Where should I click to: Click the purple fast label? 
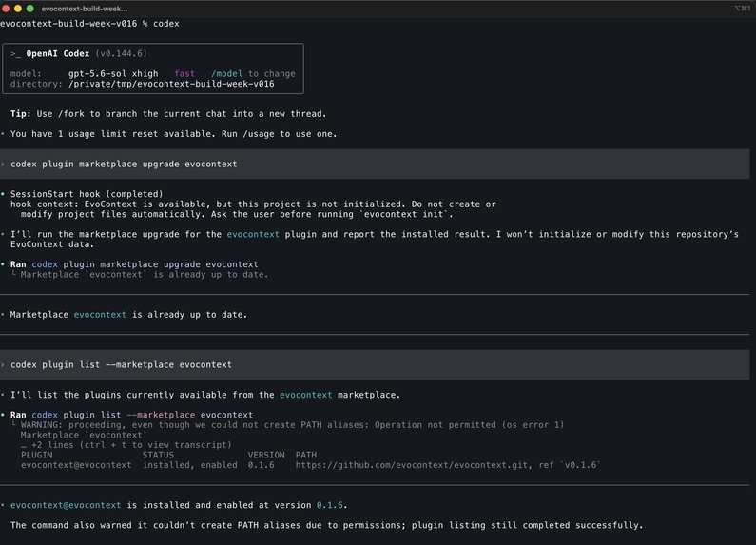pos(184,74)
